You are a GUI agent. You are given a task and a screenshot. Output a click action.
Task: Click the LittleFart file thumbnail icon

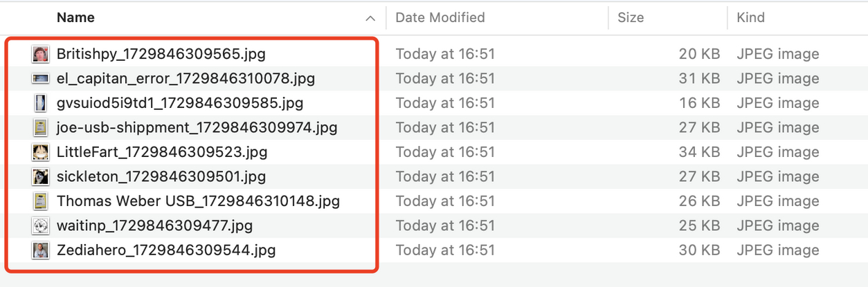pos(41,152)
